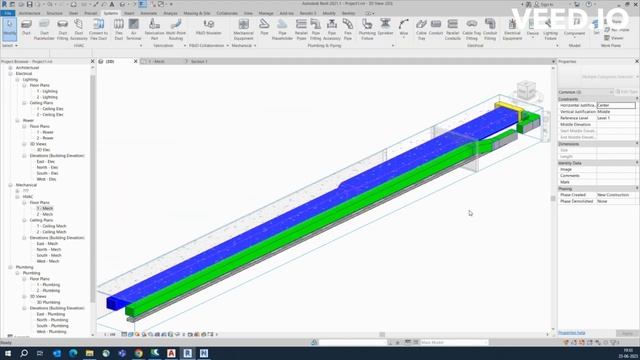Select the Parallel Pipes tool
This screenshot has height=360, width=640.
coord(301,29)
